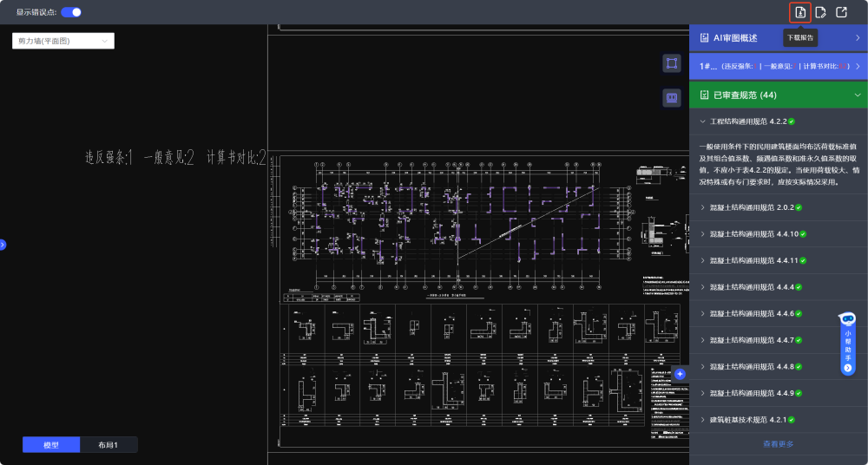The image size is (868, 465).
Task: Switch to the 布局1 tab
Action: point(108,445)
